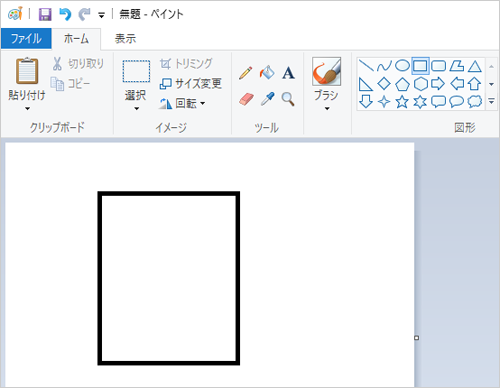Select the Pencil tool

(246, 73)
